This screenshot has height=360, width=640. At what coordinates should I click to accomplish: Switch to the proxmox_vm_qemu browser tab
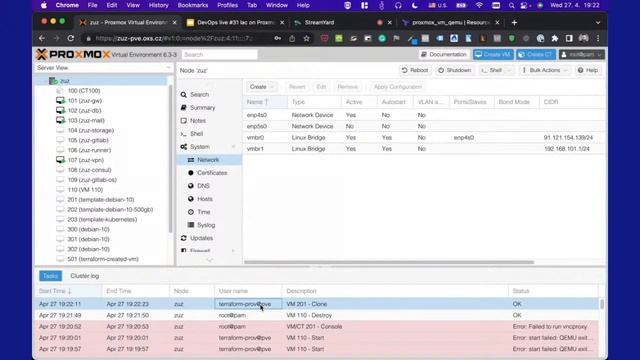point(450,22)
